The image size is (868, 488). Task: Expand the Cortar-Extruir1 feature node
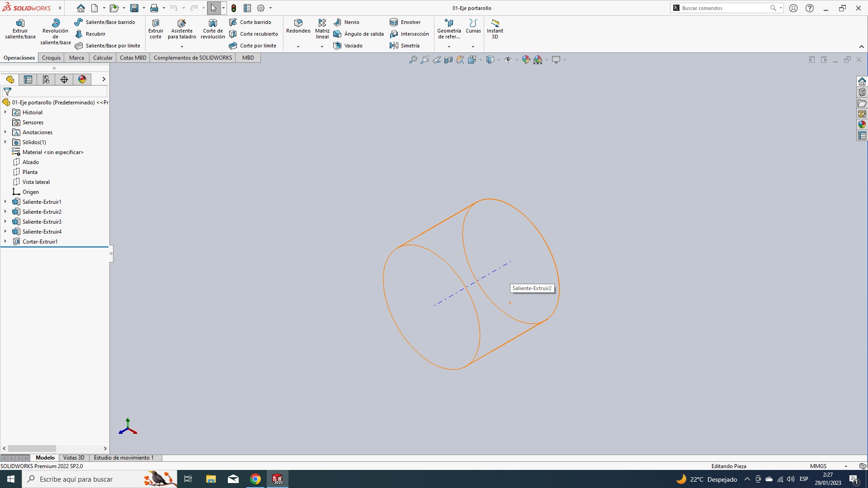click(x=5, y=242)
